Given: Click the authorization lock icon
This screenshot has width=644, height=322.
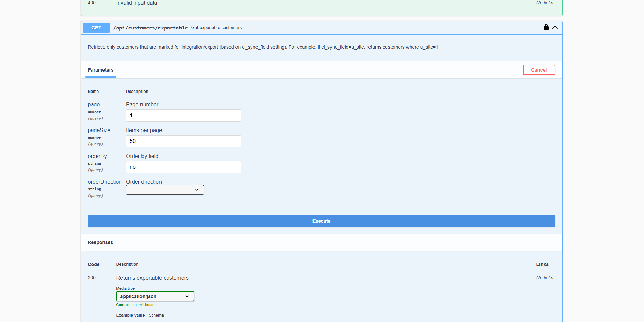Looking at the screenshot, I should tap(546, 27).
